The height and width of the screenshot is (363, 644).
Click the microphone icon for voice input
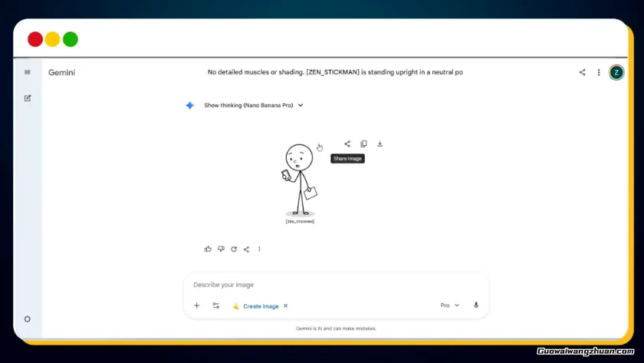click(475, 305)
